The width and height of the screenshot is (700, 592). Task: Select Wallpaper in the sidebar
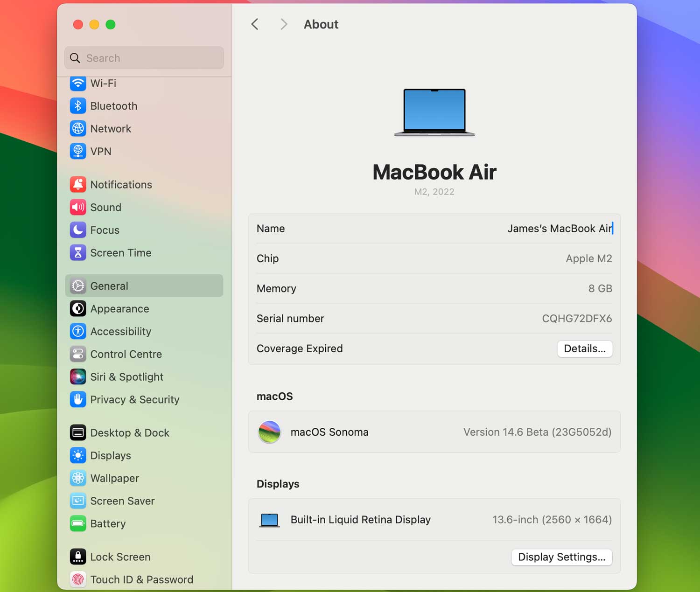coord(114,478)
